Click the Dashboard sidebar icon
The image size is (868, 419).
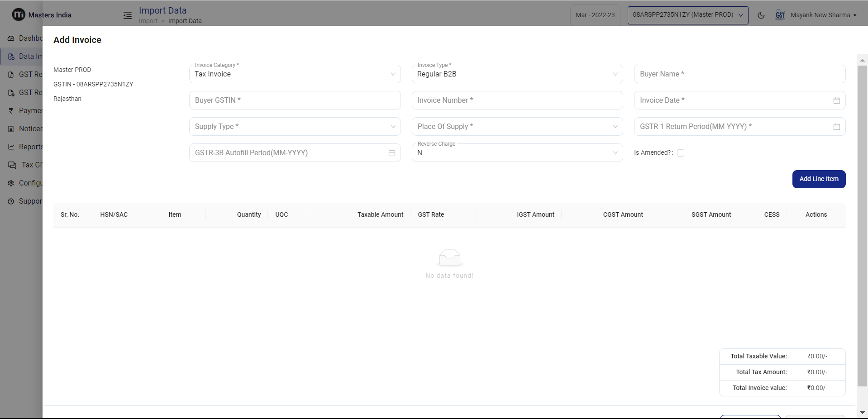pos(11,38)
